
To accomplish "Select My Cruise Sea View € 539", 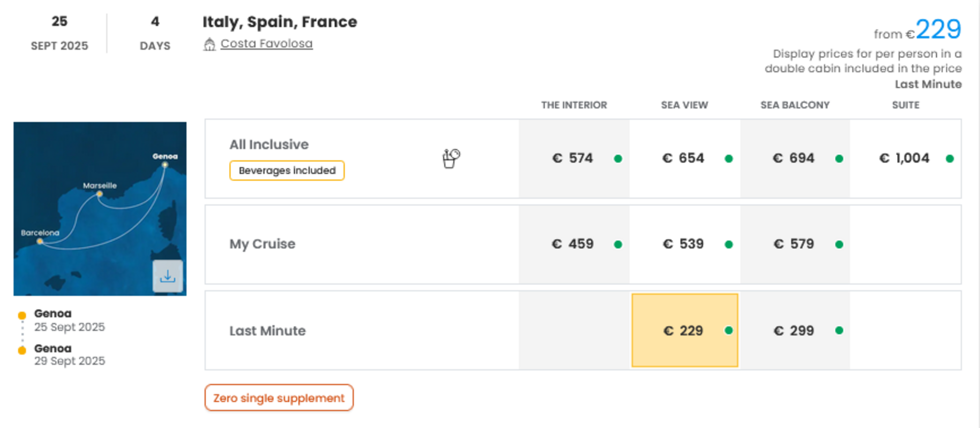I will 684,244.
